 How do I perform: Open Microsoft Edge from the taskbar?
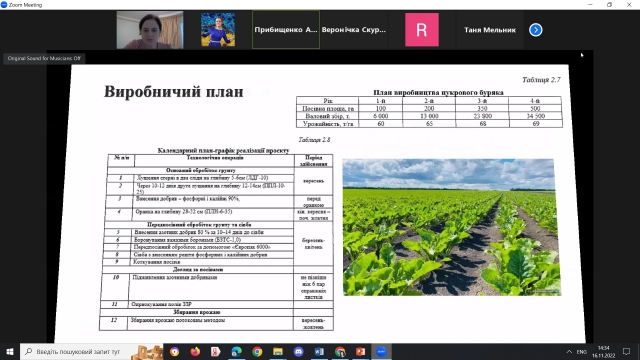click(236, 352)
